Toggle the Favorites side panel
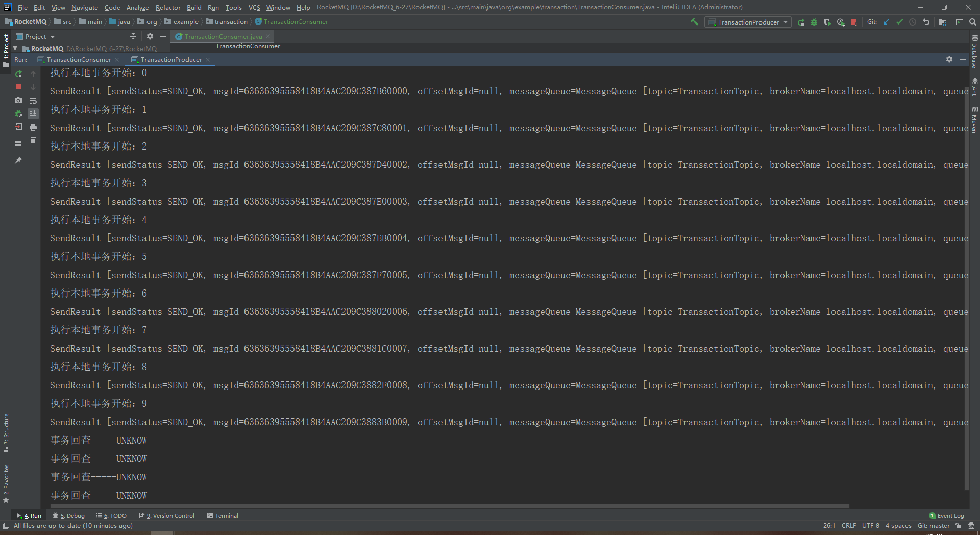 click(6, 483)
